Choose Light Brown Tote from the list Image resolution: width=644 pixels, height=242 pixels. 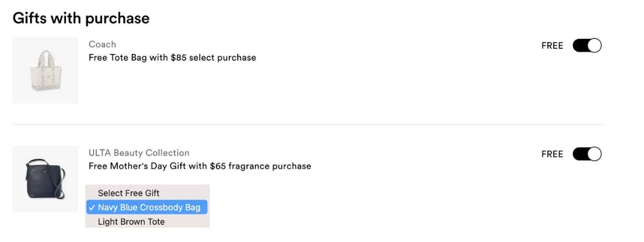pyautogui.click(x=131, y=221)
